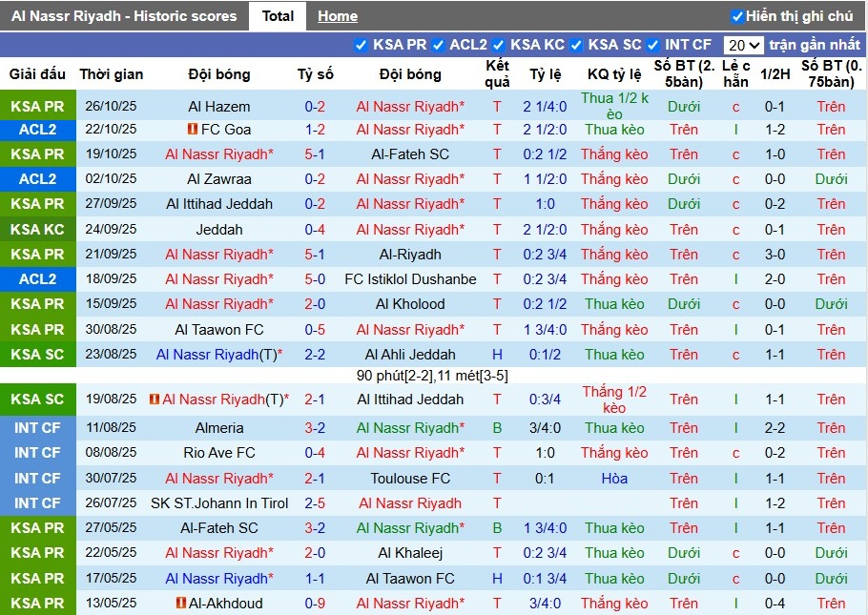868x615 pixels.
Task: Switch to the Home tab
Action: [x=339, y=15]
